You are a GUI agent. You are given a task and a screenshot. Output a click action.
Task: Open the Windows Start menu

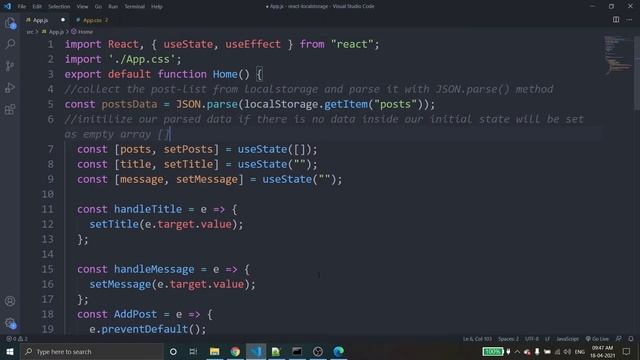pyautogui.click(x=10, y=351)
